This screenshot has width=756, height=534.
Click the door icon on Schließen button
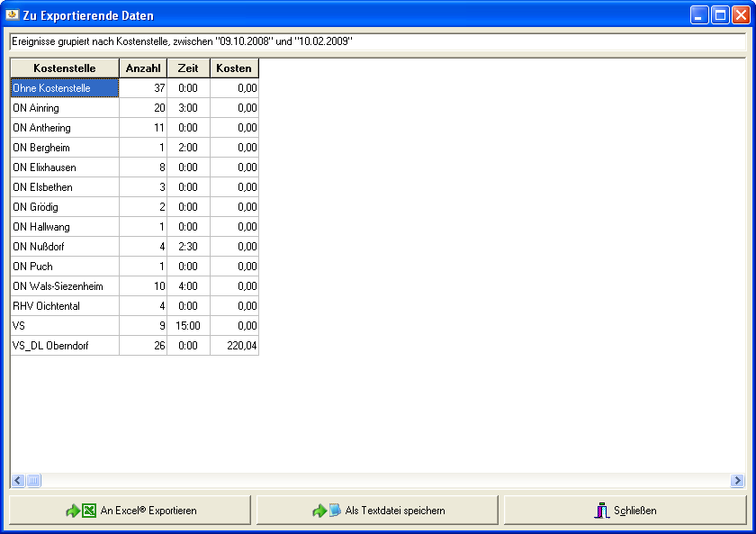coord(603,511)
